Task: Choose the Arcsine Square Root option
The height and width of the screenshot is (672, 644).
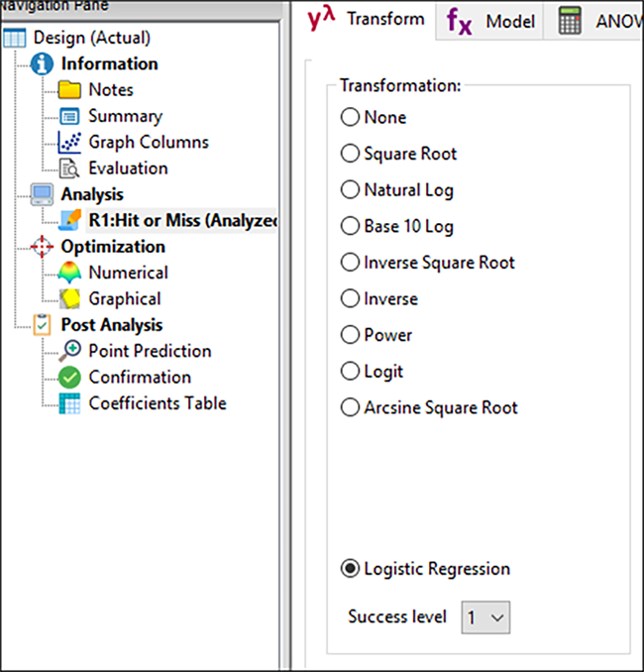Action: pyautogui.click(x=350, y=407)
